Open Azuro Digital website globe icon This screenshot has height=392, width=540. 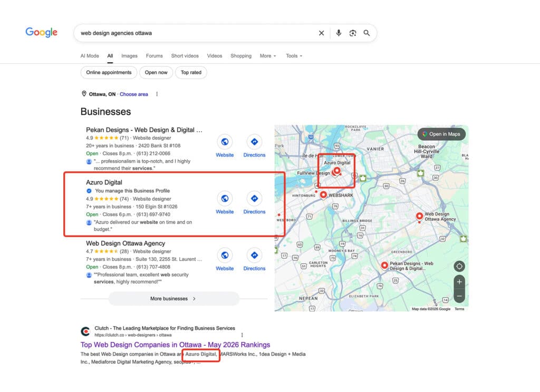225,199
